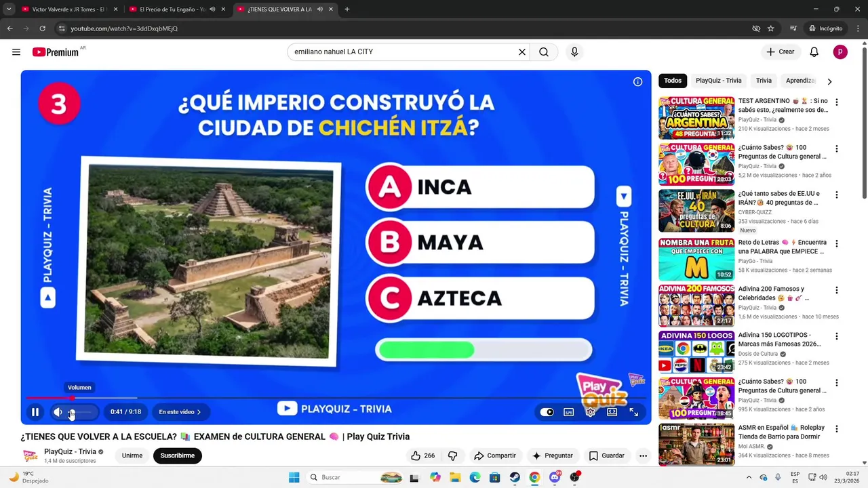
Task: Open options for EE.UU e IRÁN video
Action: click(x=837, y=195)
